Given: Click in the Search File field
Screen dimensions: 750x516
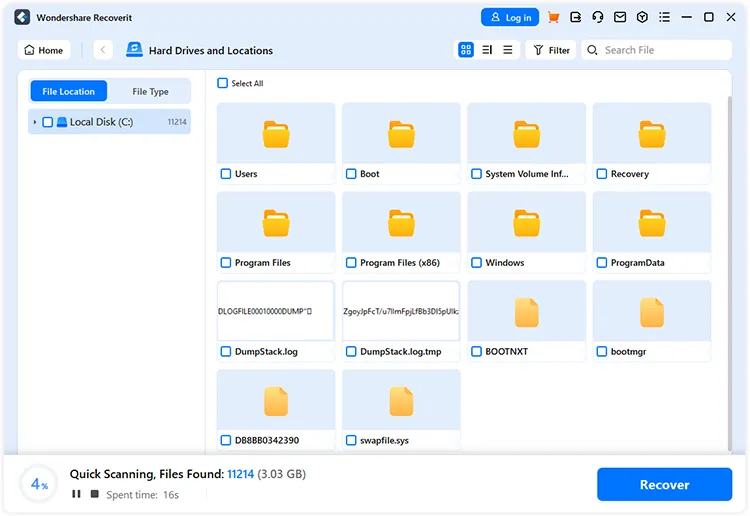Looking at the screenshot, I should point(657,50).
